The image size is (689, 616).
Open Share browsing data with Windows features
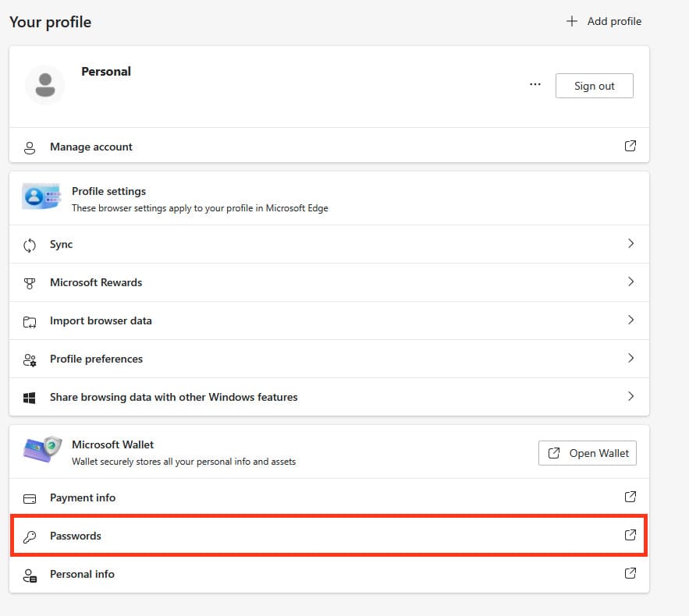click(x=173, y=397)
